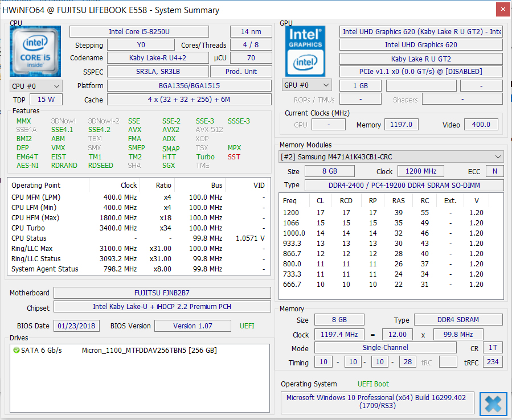
Task: Click the Intel Core i5 logo image
Action: [x=35, y=51]
